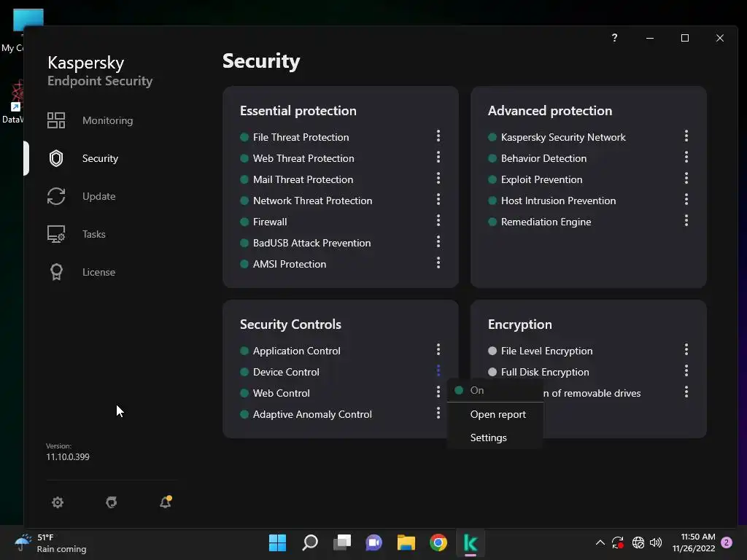Click File Threat Protection component

(301, 137)
